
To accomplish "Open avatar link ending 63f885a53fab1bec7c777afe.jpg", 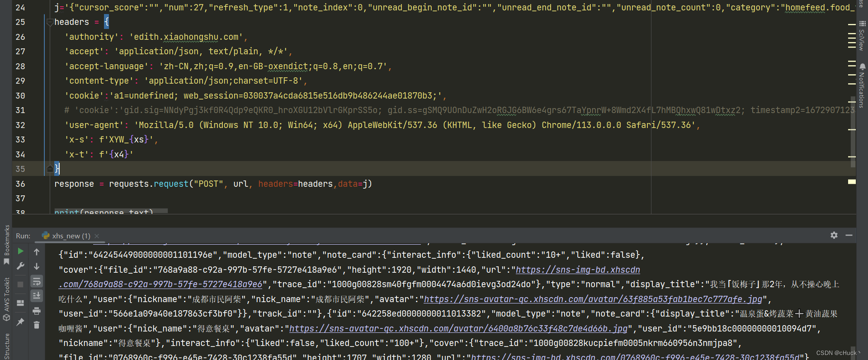I will pos(593,299).
